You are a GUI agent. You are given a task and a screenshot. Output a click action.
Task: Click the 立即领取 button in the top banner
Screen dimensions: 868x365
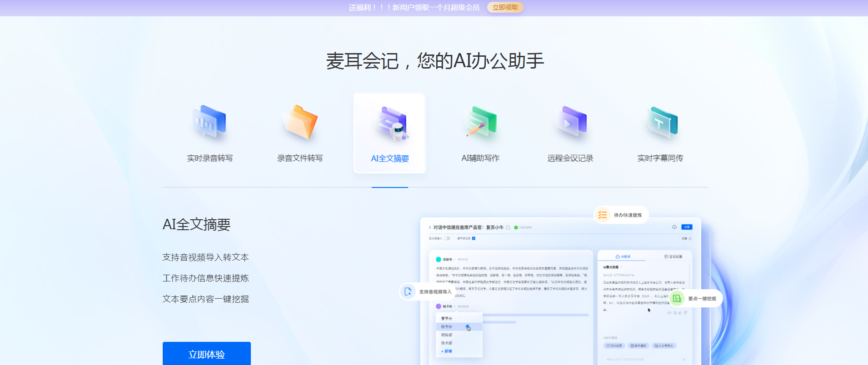pos(505,7)
